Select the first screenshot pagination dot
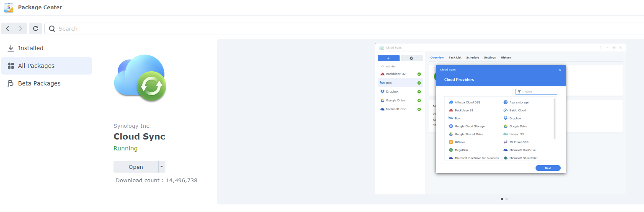The image size is (644, 212). point(502,199)
